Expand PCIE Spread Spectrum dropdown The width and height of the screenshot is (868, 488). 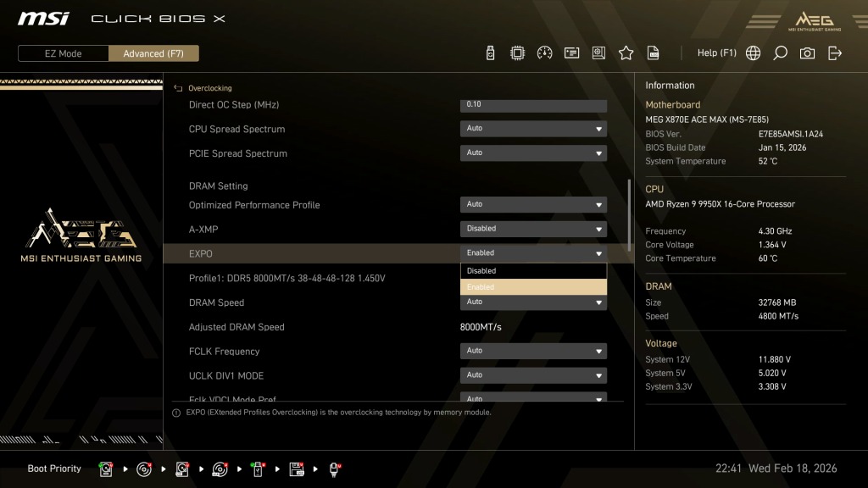click(533, 152)
